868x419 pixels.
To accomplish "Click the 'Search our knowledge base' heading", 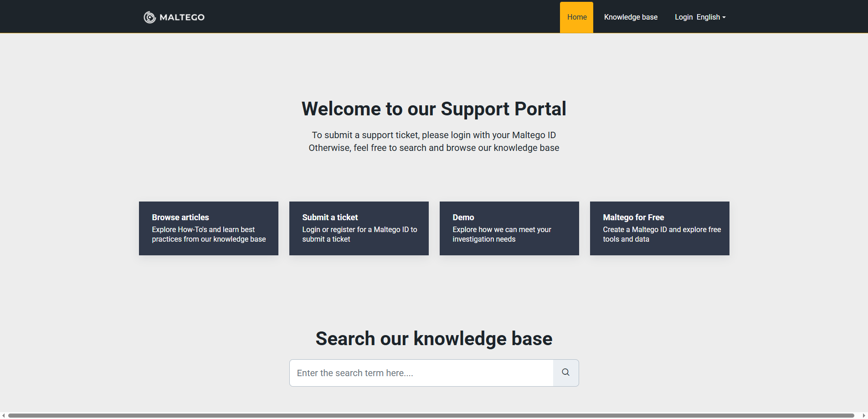I will tap(434, 339).
